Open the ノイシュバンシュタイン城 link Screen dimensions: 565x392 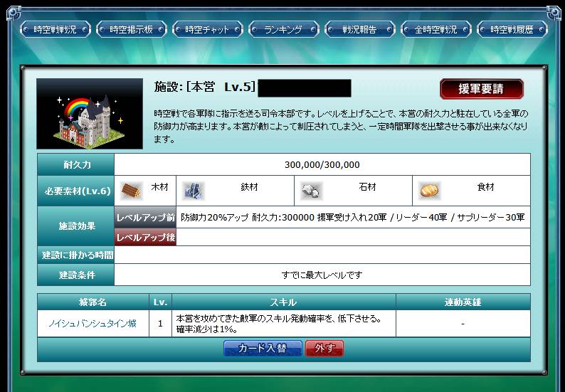pos(93,324)
